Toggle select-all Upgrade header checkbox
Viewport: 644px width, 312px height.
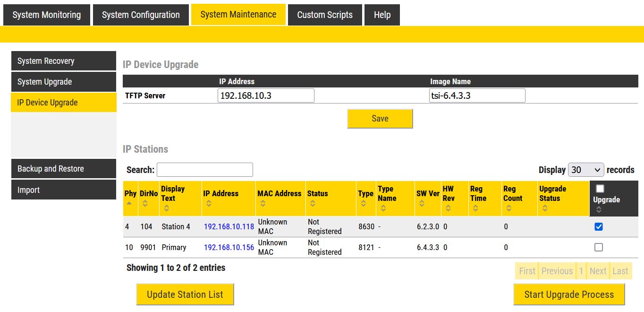(x=600, y=189)
